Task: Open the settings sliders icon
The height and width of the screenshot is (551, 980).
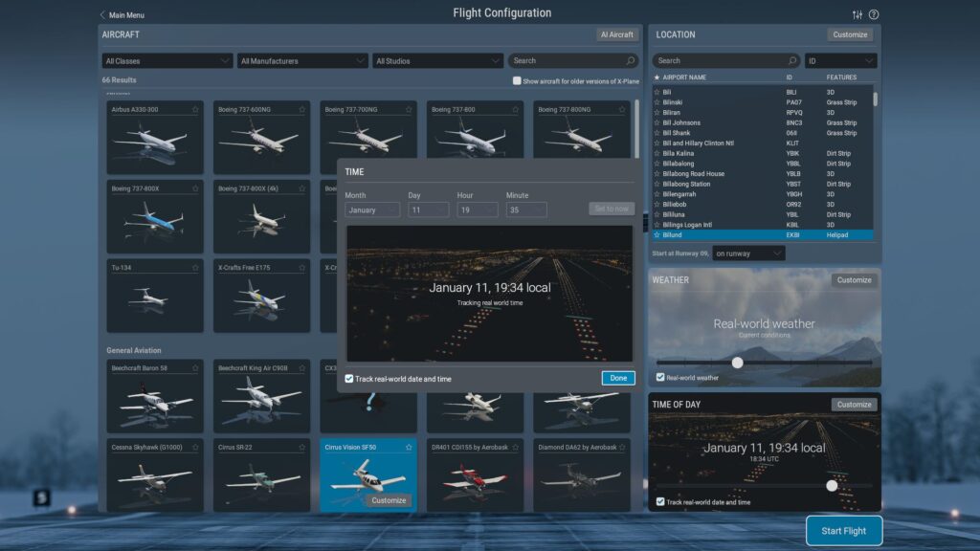Action: point(857,14)
